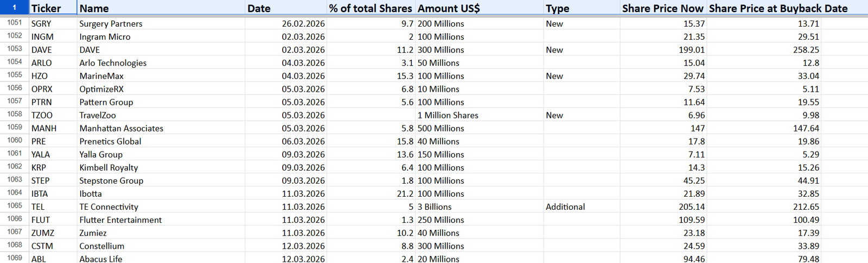Select the 'Flutter Entertainment' name cell
Viewport: 868px width, 263px height.
tap(161, 220)
